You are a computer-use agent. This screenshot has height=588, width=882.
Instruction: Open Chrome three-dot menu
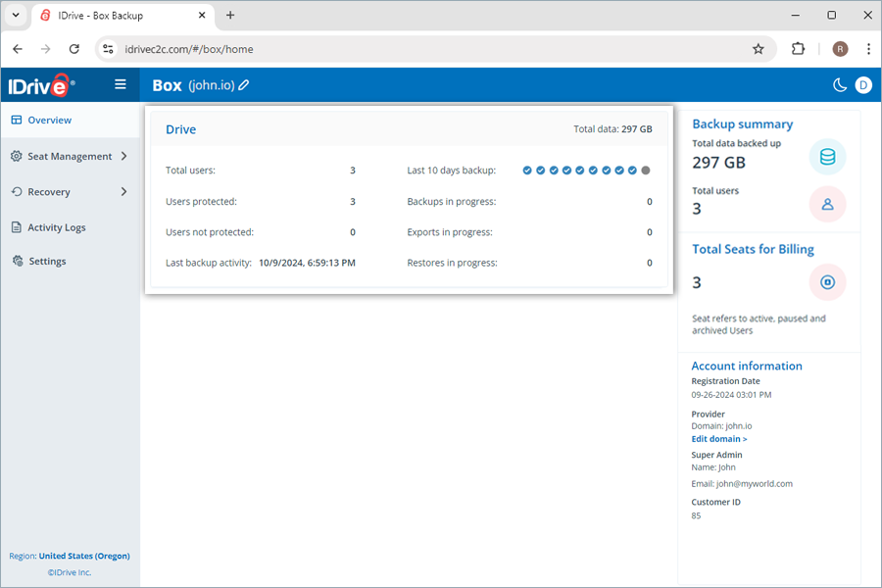point(868,49)
